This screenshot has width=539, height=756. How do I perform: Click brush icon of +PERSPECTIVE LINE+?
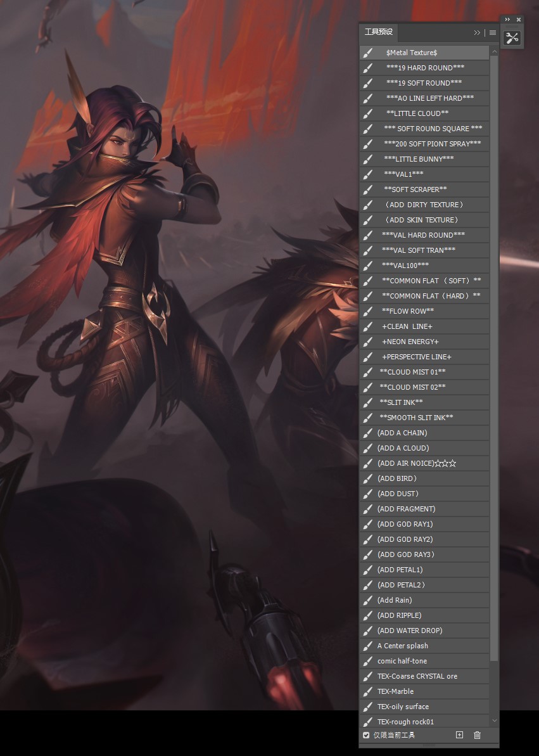pyautogui.click(x=368, y=357)
